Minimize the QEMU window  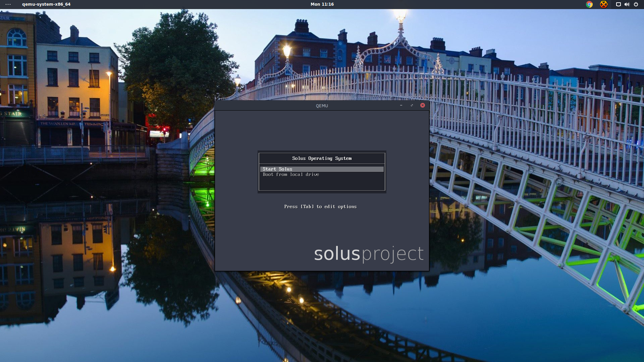point(401,105)
